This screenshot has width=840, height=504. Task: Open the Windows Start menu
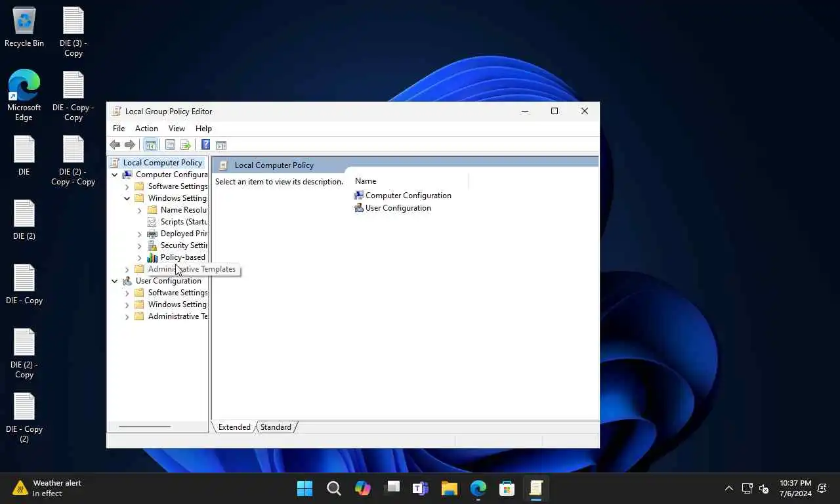click(x=305, y=488)
